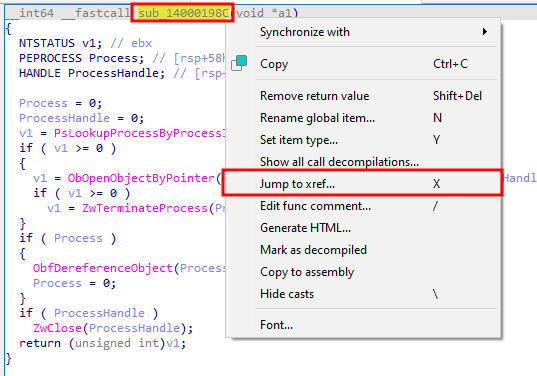This screenshot has width=537, height=376.
Task: Open Set item type... dialog
Action: click(x=363, y=140)
